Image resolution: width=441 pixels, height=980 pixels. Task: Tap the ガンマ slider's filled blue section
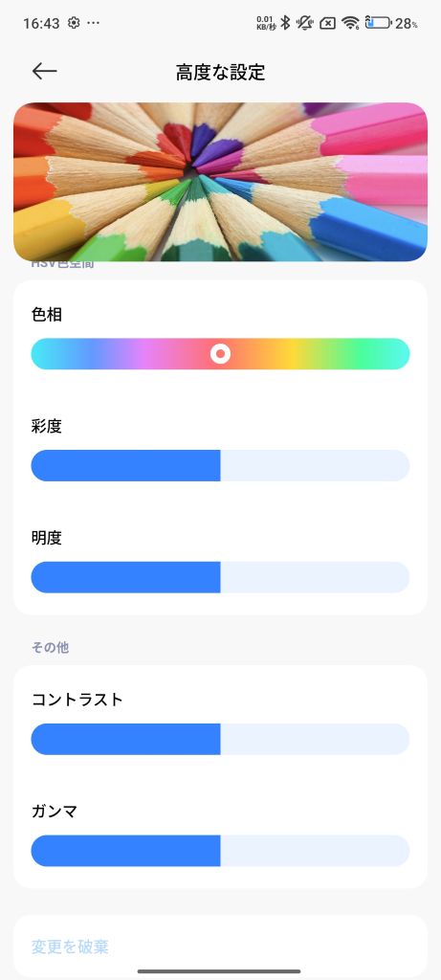(x=125, y=851)
